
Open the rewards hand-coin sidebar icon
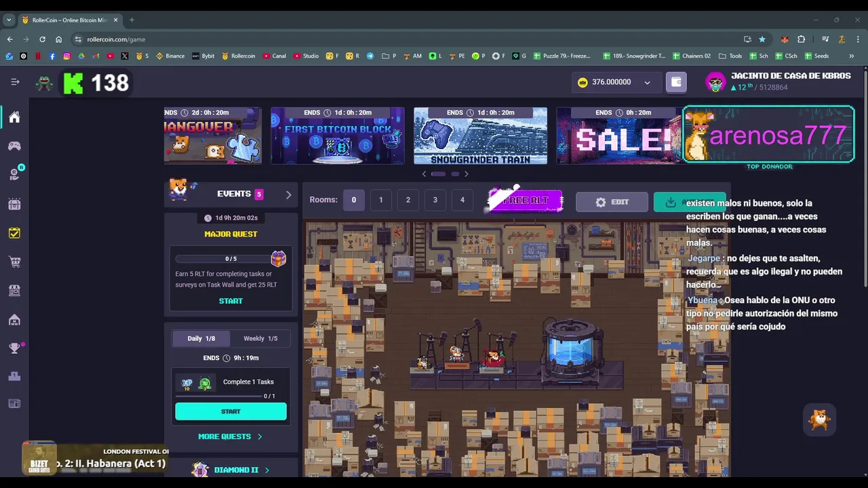(x=14, y=175)
